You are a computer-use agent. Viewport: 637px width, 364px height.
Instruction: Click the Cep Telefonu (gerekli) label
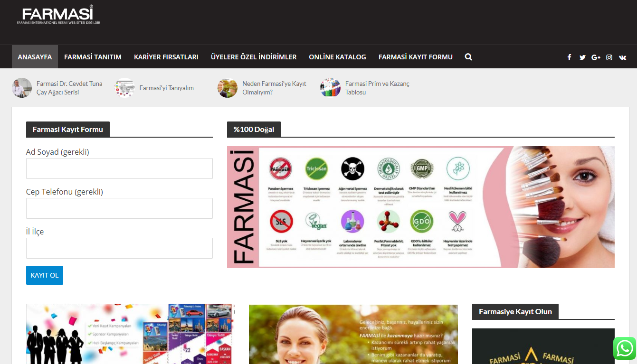65,192
